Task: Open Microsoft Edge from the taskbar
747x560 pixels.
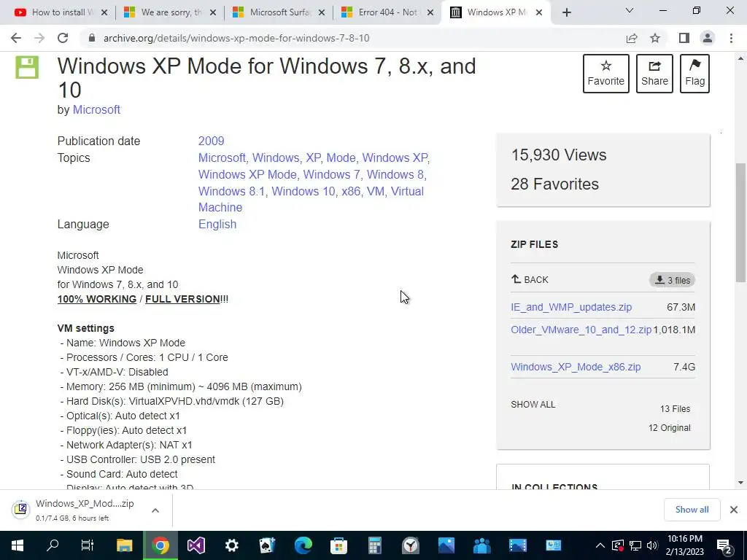Action: (303, 545)
